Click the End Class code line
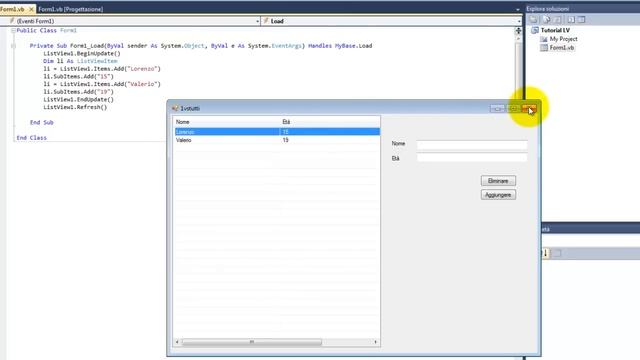This screenshot has height=360, width=640. click(32, 138)
